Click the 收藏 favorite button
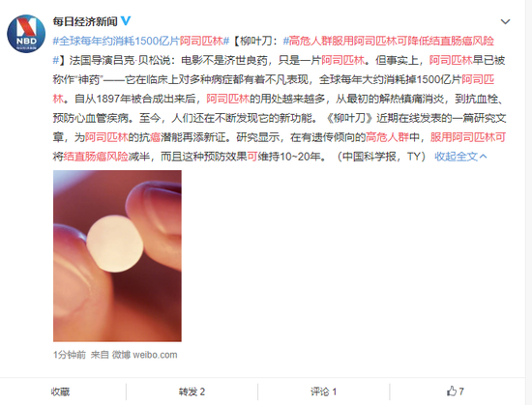The height and width of the screenshot is (405, 532). pos(60,391)
